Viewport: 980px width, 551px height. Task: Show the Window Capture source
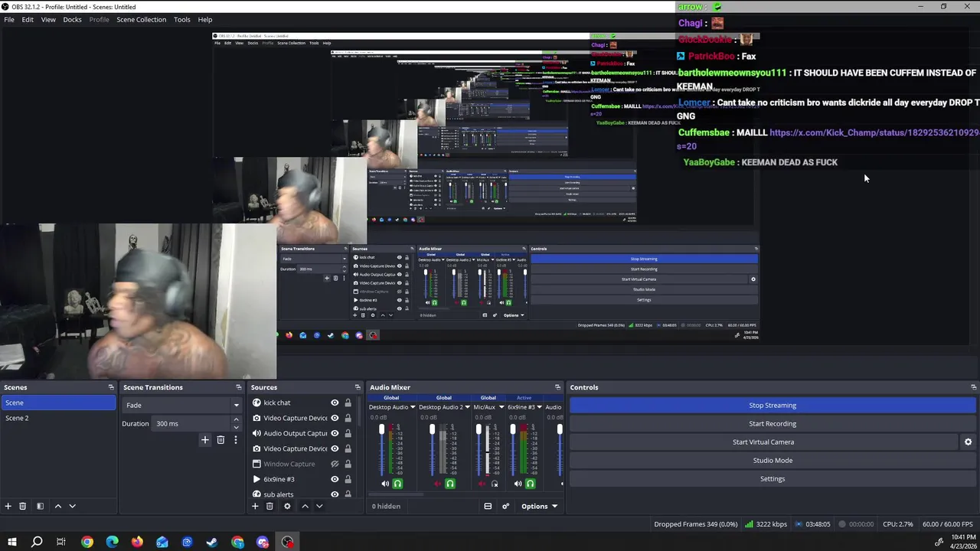335,464
